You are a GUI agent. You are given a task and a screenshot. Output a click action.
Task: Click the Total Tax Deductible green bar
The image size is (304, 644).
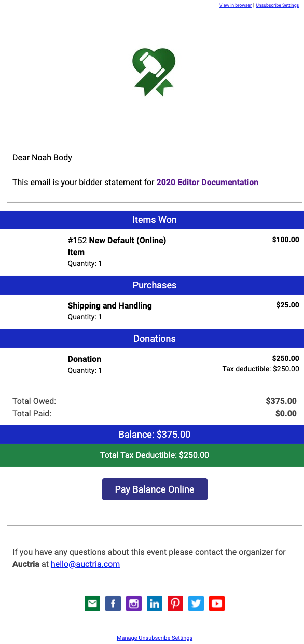coord(152,455)
